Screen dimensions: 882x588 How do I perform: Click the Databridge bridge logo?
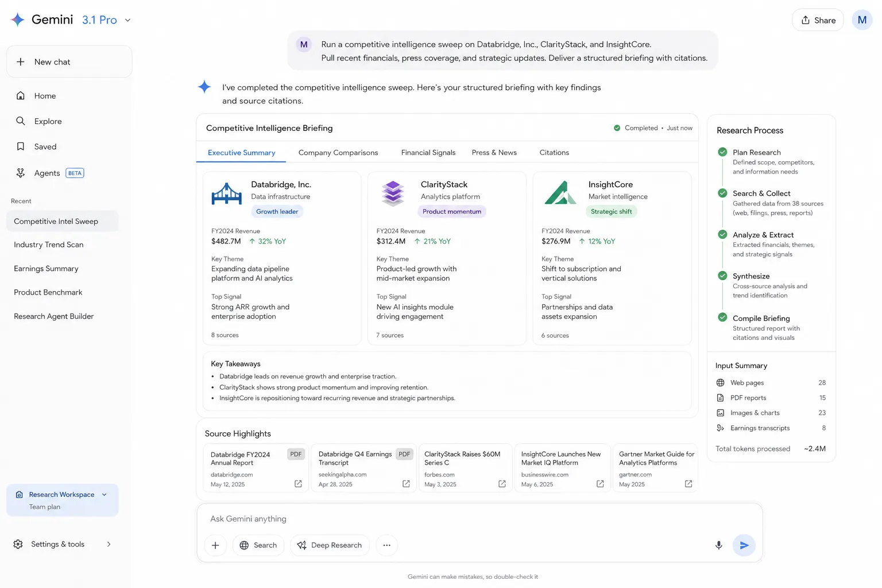coord(227,194)
